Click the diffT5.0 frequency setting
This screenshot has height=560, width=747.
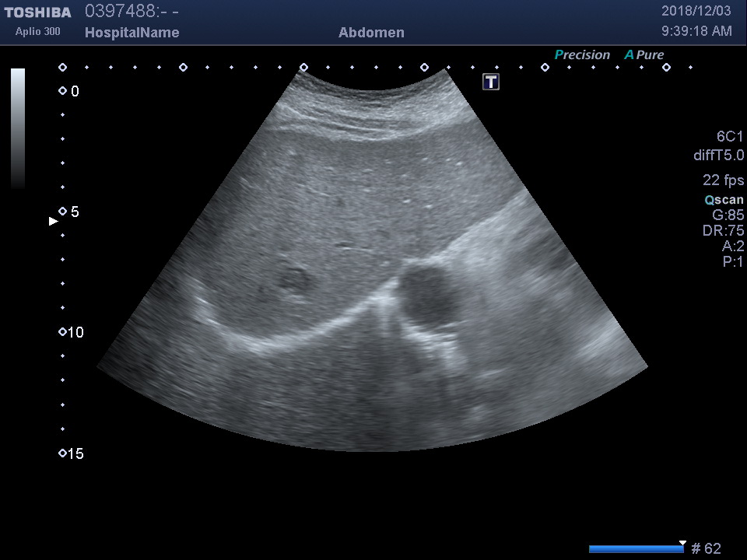(718, 156)
